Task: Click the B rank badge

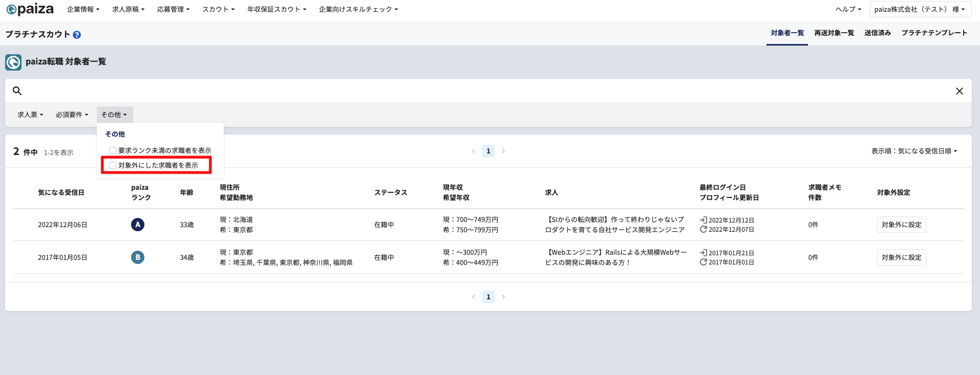Action: coord(138,257)
